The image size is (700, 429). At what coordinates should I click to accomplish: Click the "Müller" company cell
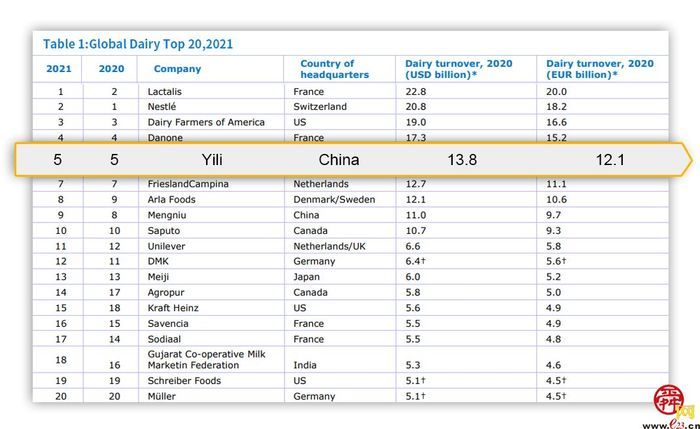[x=162, y=396]
